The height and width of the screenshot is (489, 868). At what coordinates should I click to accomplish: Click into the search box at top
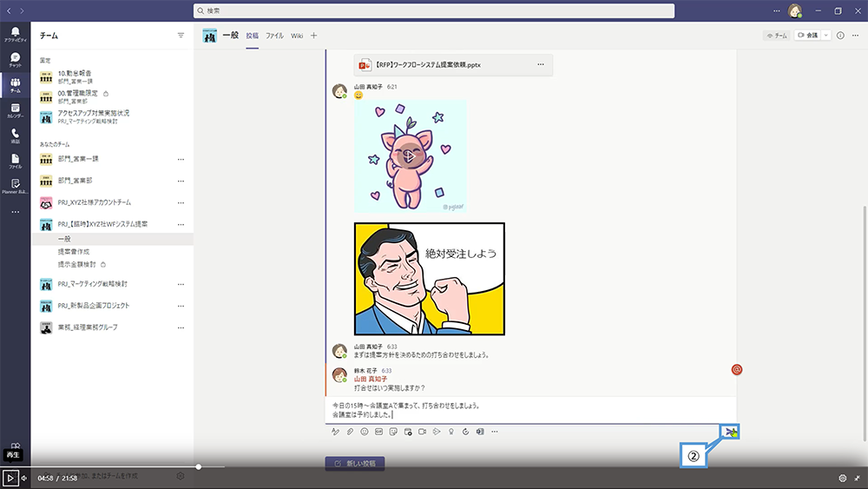click(x=434, y=10)
